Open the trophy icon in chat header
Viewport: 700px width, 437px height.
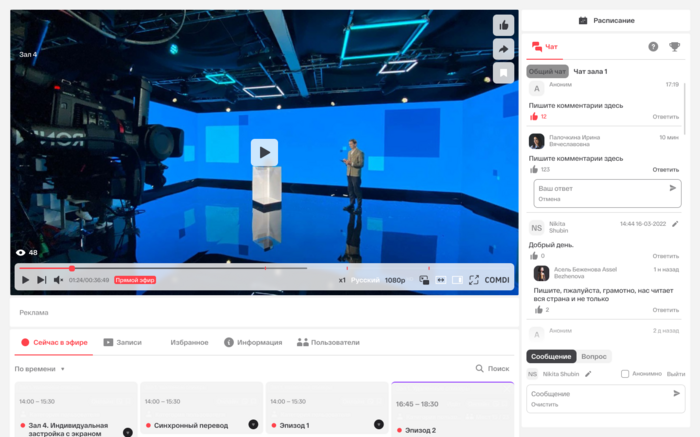[x=675, y=46]
